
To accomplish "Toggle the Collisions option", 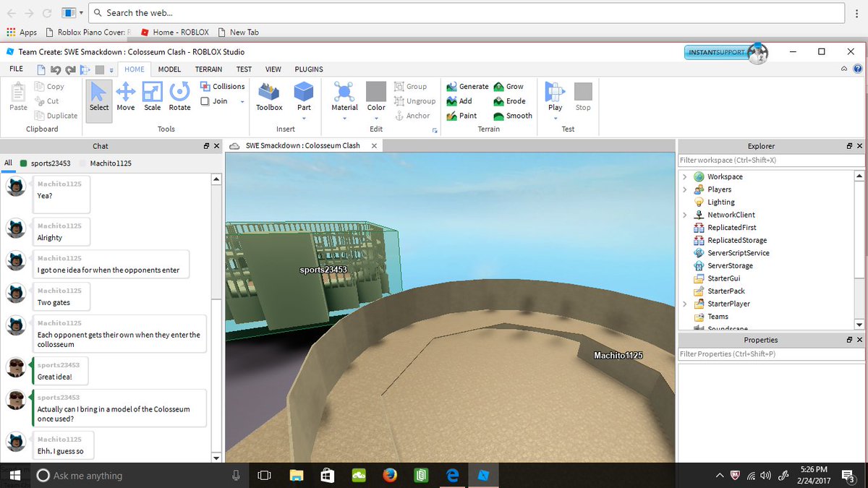I will coord(223,86).
